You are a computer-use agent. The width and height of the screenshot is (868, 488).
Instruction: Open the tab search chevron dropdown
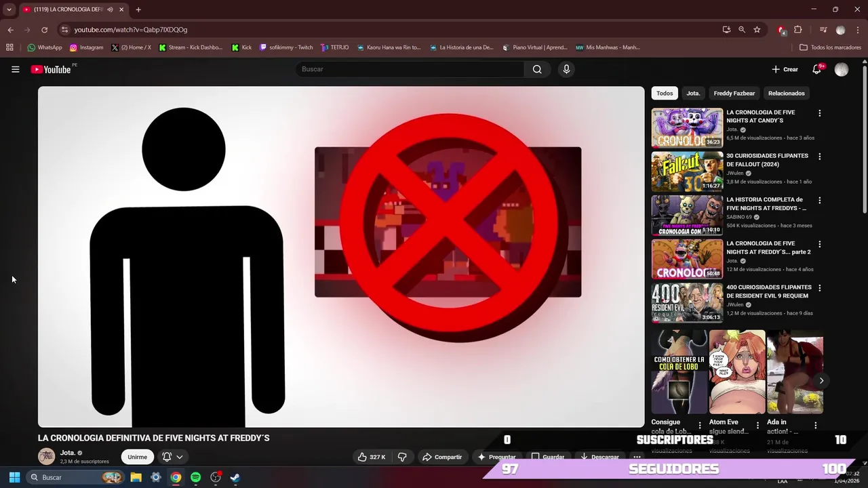(x=9, y=9)
